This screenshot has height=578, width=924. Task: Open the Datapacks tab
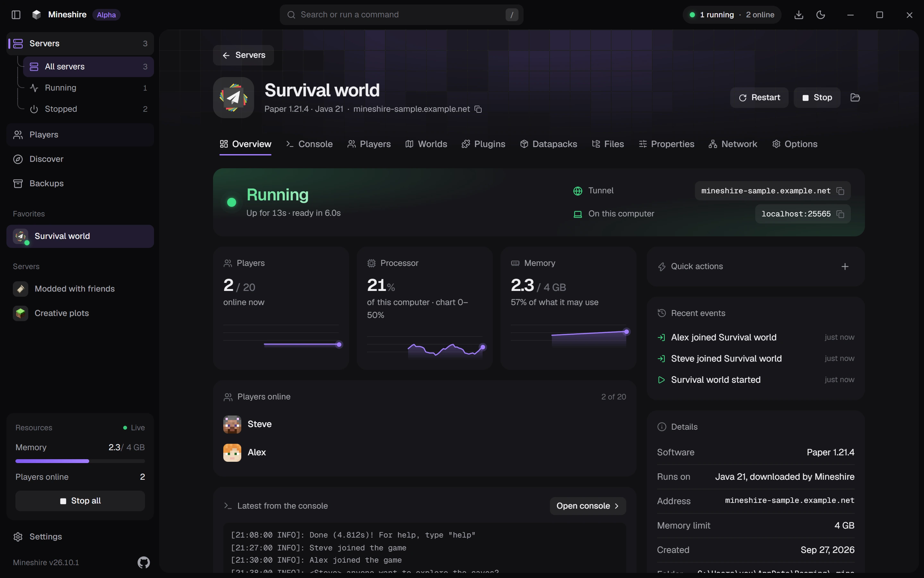click(549, 144)
